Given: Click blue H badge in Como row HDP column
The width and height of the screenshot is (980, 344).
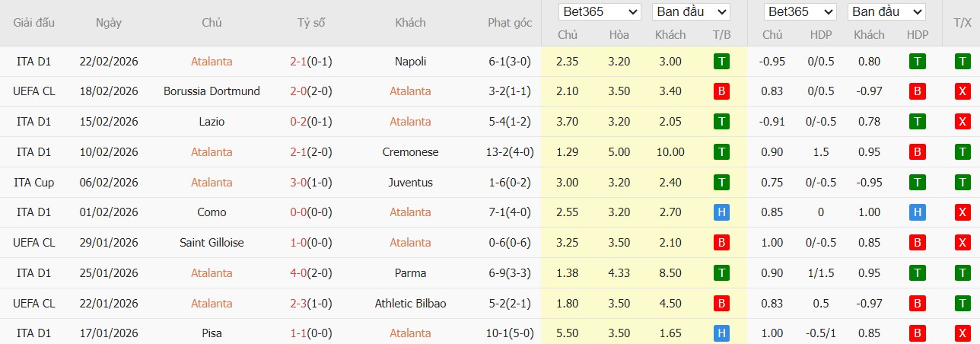Looking at the screenshot, I should coord(918,212).
